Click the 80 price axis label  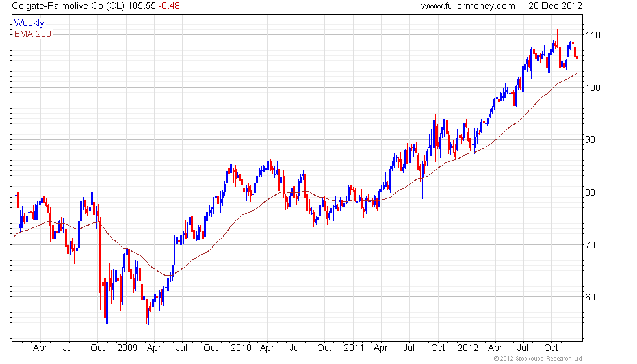(x=590, y=192)
